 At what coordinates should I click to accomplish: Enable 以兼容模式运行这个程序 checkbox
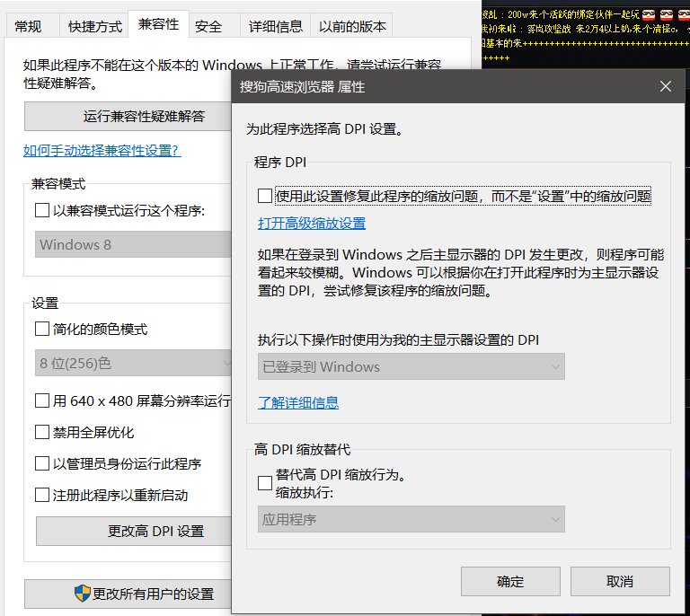tap(42, 210)
